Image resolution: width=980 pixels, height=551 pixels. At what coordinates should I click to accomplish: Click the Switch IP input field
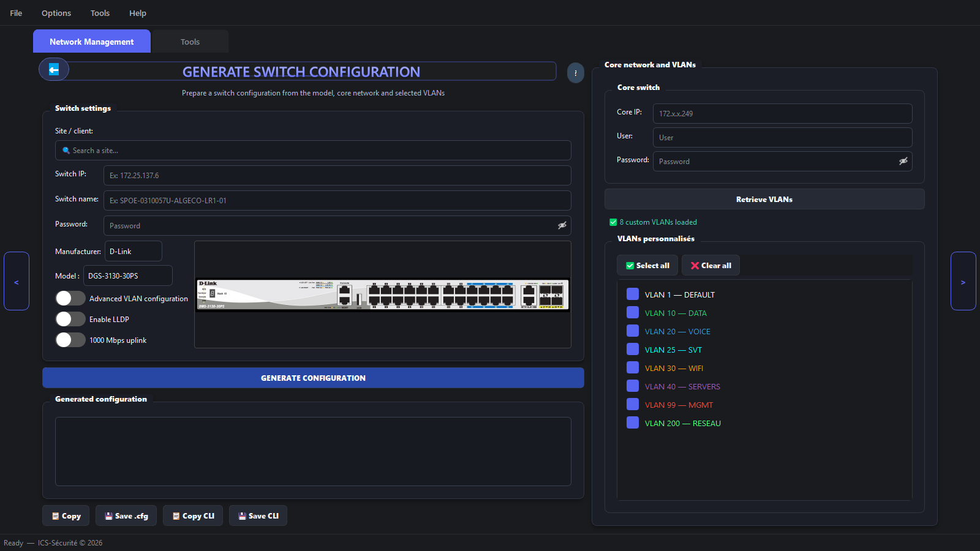337,175
